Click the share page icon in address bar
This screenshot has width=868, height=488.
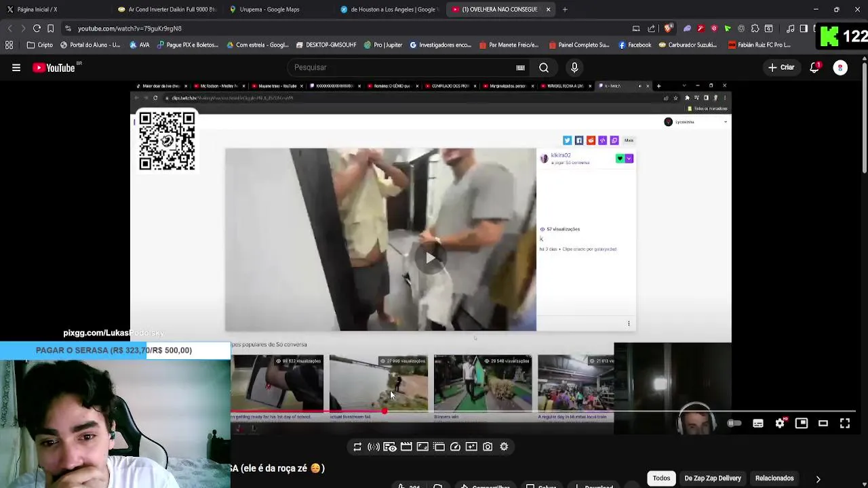click(652, 28)
